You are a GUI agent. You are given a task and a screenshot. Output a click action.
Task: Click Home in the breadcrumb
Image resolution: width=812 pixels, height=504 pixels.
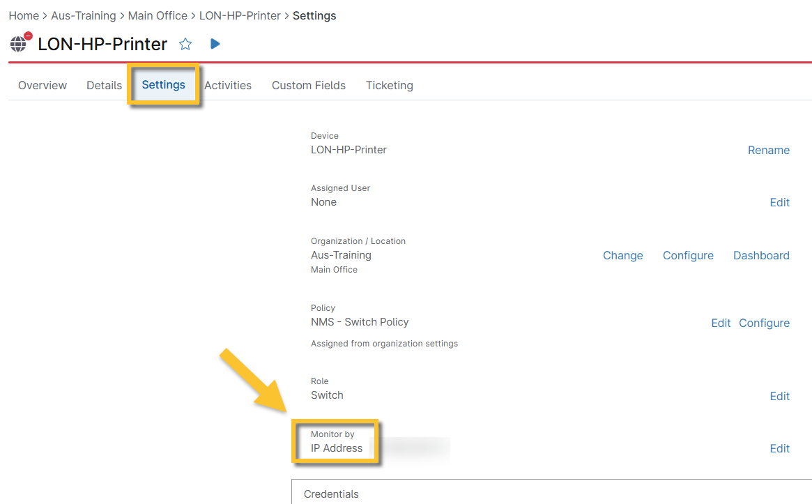[x=24, y=15]
